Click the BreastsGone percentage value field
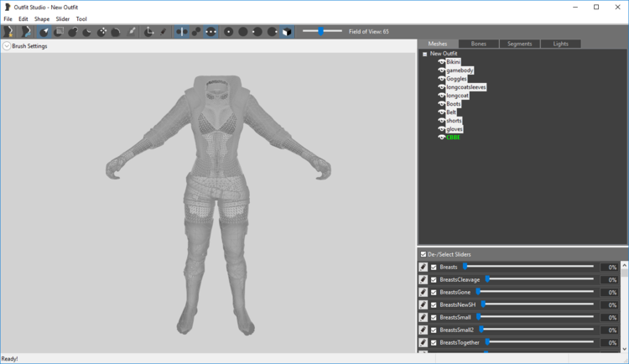The image size is (629, 364). [609, 292]
